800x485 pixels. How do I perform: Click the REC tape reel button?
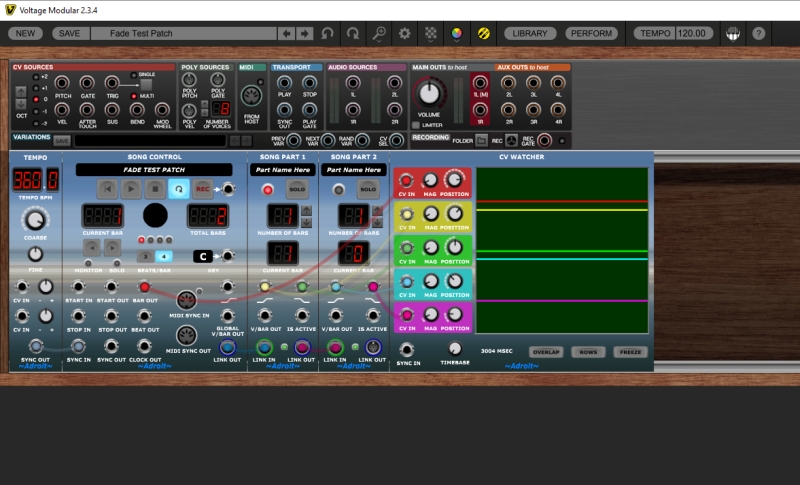coord(511,140)
